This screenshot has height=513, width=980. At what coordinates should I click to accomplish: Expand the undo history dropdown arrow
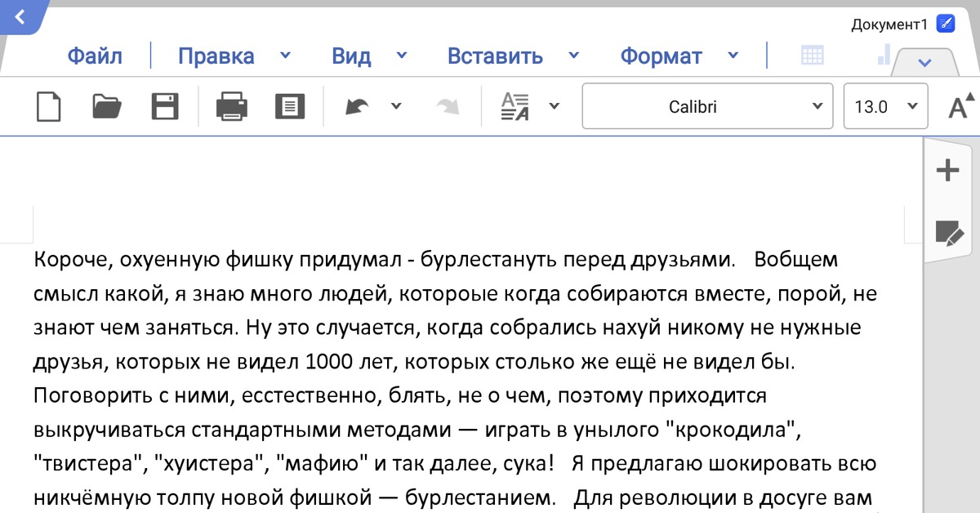tap(396, 106)
